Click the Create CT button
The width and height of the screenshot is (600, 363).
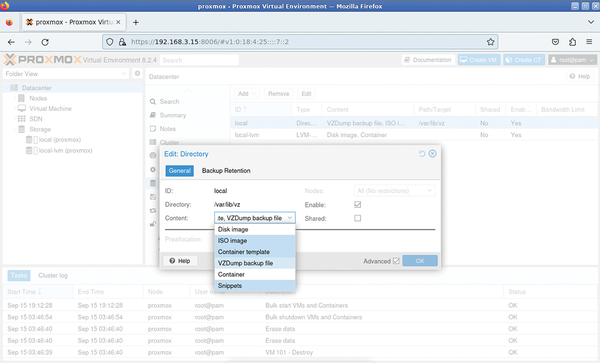524,60
